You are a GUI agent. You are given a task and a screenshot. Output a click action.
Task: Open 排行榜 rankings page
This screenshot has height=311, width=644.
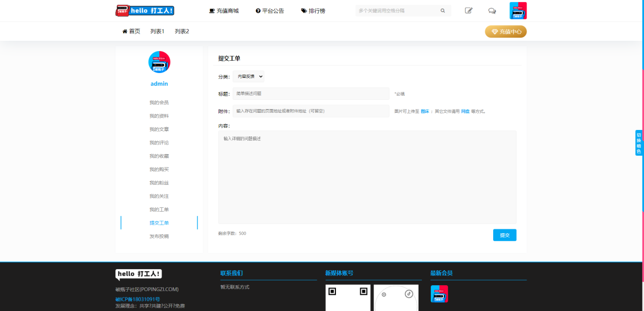pyautogui.click(x=313, y=11)
